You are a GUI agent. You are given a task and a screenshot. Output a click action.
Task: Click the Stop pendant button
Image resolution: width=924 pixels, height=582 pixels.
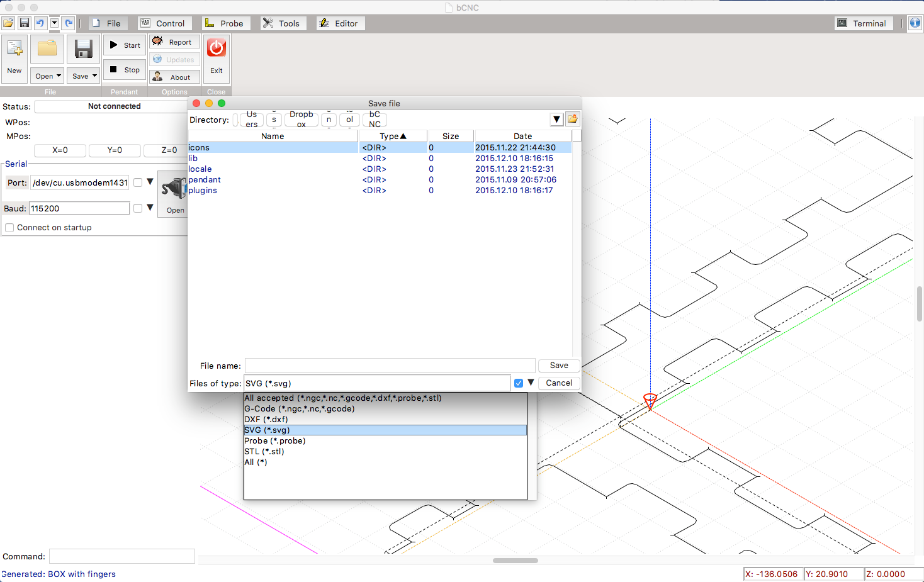click(x=125, y=70)
